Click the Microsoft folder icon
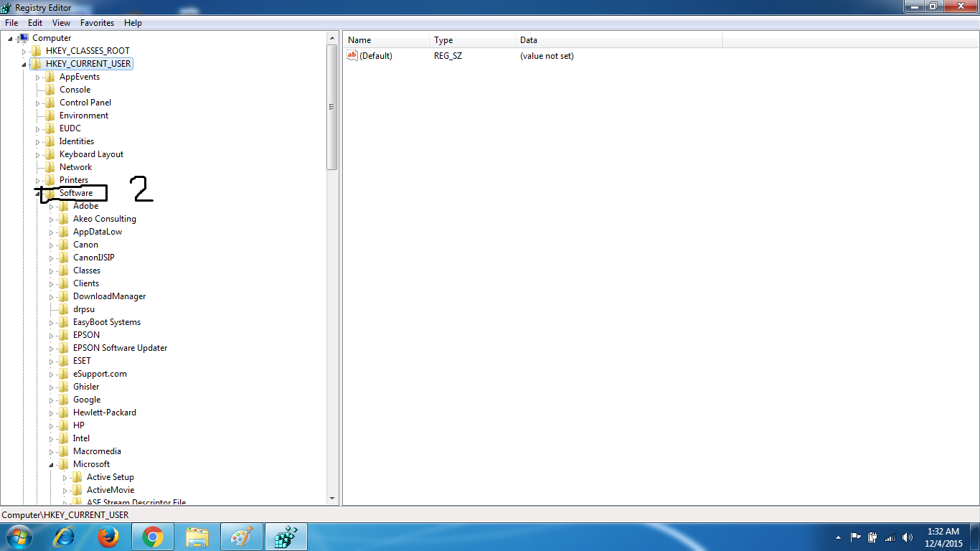The image size is (980, 551). click(63, 464)
